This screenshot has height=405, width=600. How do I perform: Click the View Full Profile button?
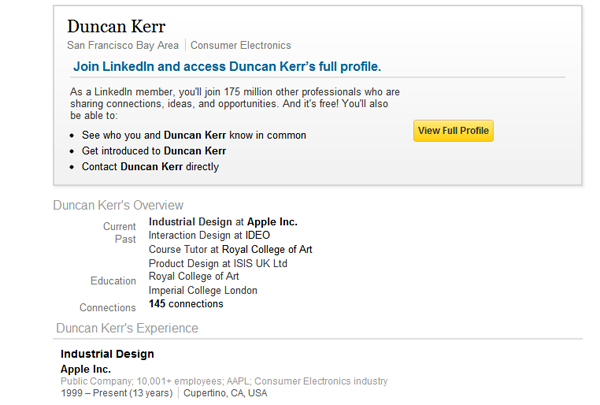coord(453,131)
